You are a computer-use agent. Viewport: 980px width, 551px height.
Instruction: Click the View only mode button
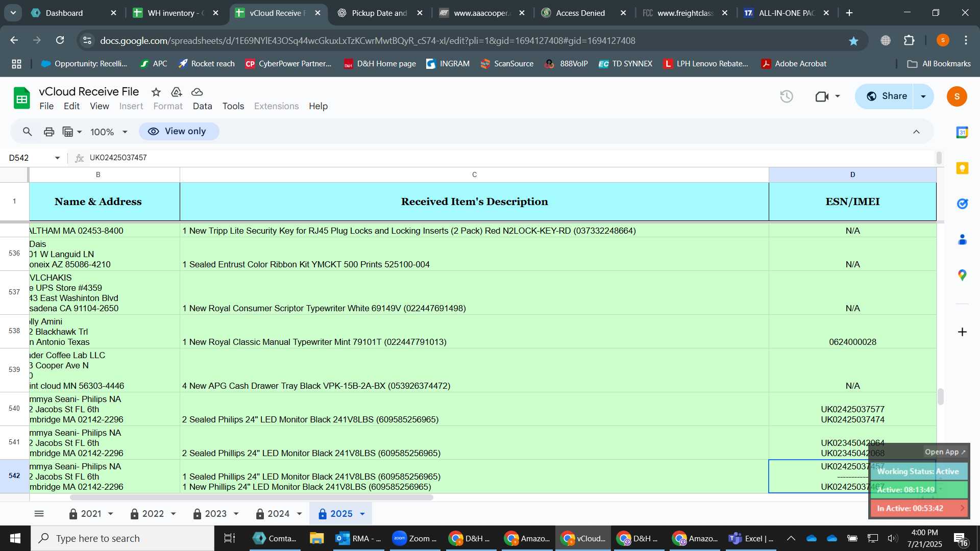click(179, 131)
